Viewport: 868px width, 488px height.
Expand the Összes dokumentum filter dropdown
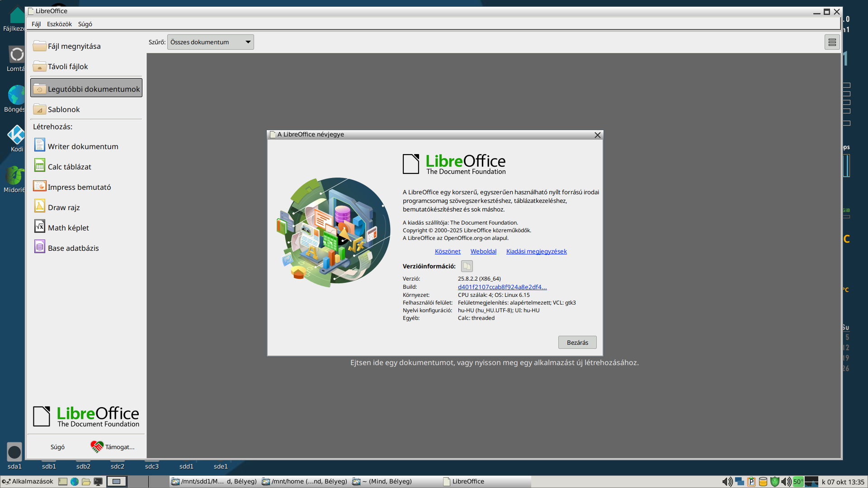click(210, 42)
